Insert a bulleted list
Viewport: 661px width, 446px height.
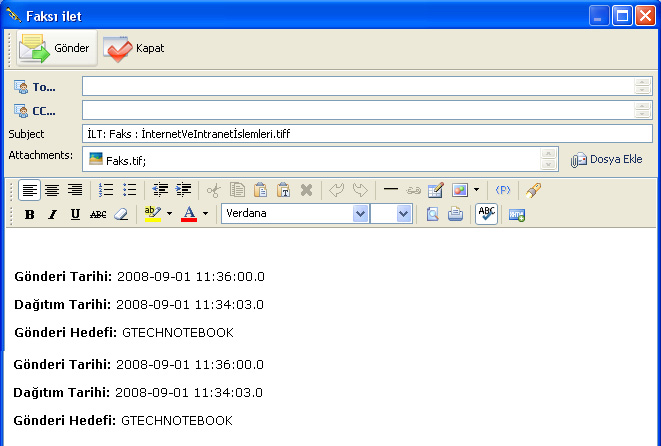(x=129, y=190)
